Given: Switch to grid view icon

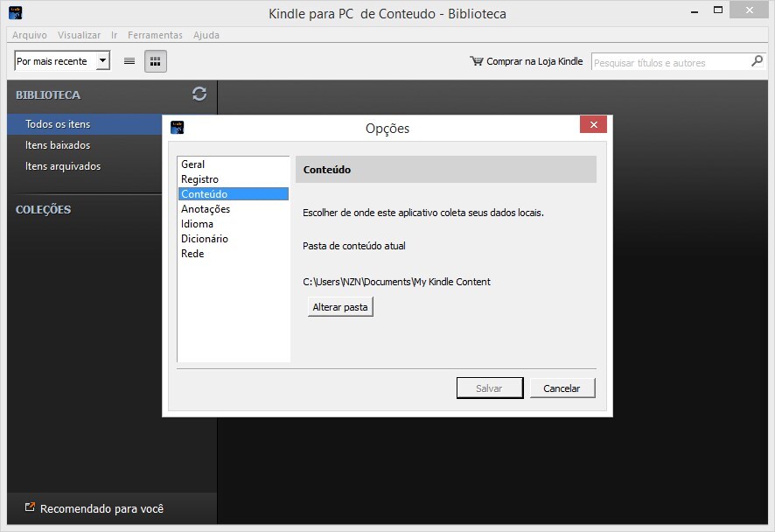Looking at the screenshot, I should (x=155, y=61).
